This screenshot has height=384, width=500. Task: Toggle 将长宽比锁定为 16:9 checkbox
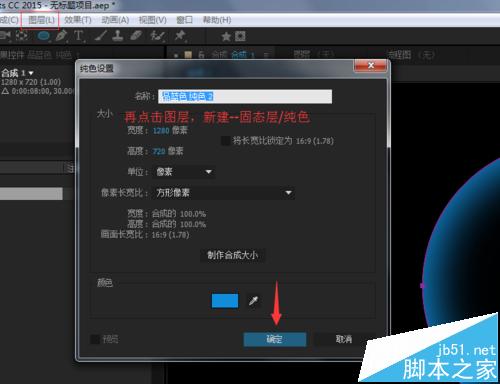point(226,141)
